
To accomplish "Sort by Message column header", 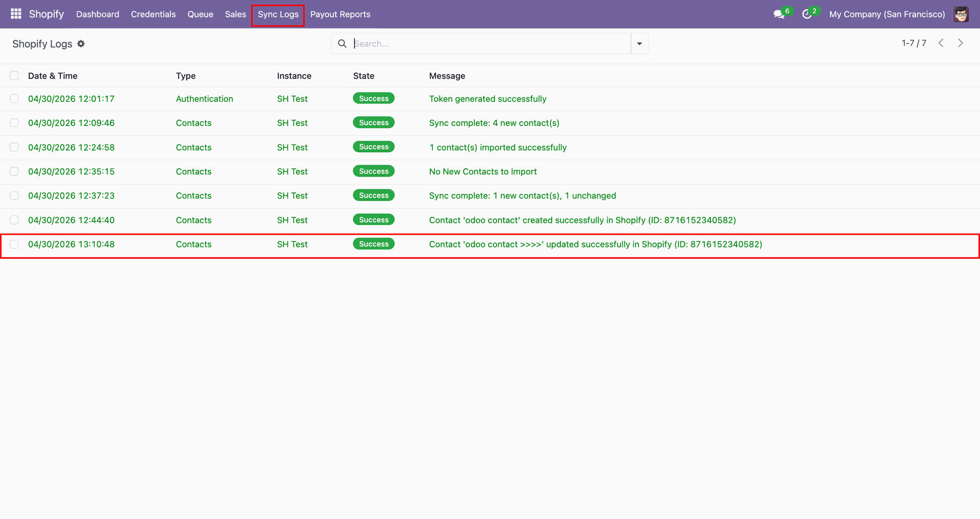I will pos(447,76).
